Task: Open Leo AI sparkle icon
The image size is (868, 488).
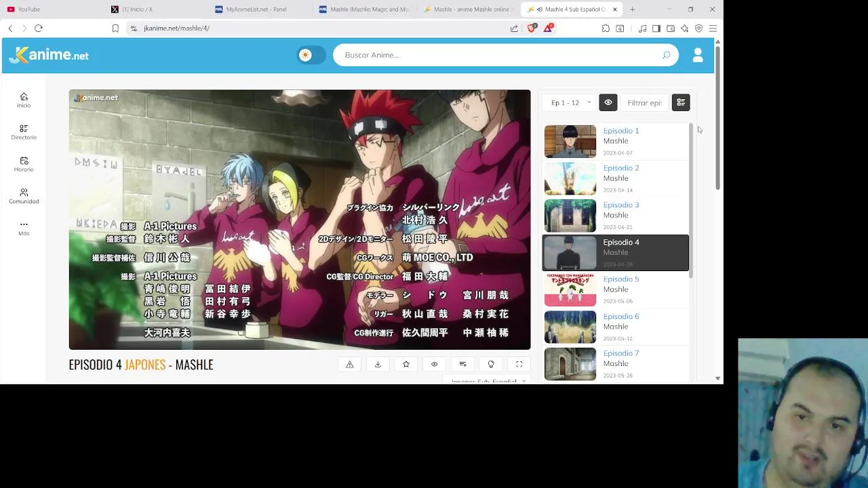Action: [684, 28]
